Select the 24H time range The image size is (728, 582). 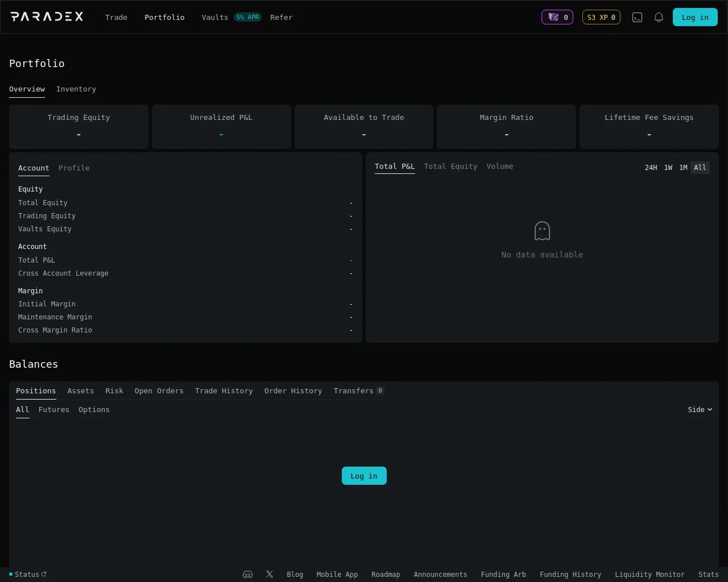(x=651, y=168)
